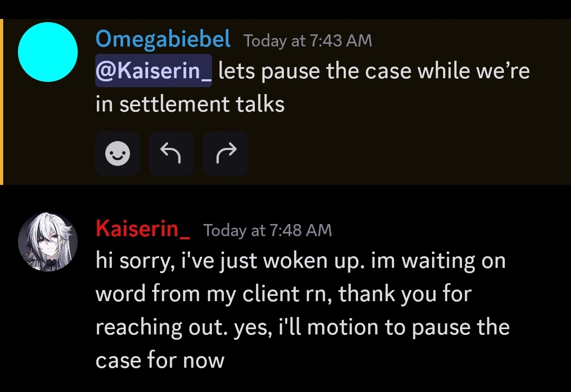Add a reaction with the smiley icon

(117, 154)
